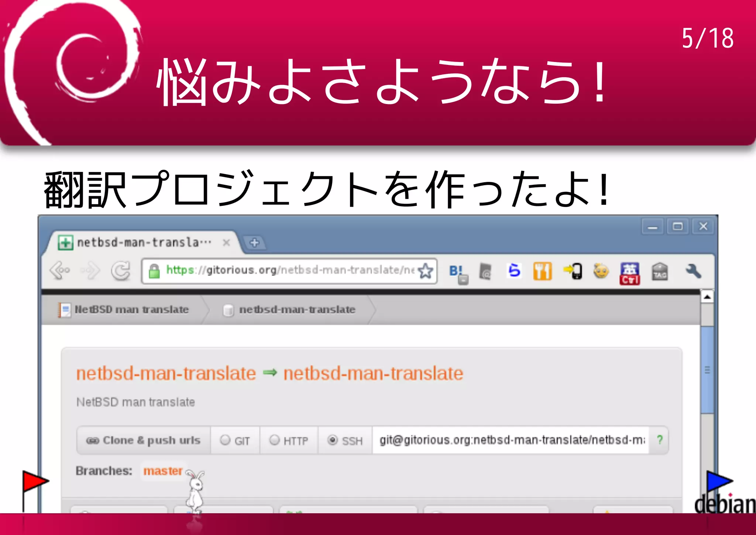Close the browser window
Viewport: 756px width, 535px height.
tap(703, 227)
